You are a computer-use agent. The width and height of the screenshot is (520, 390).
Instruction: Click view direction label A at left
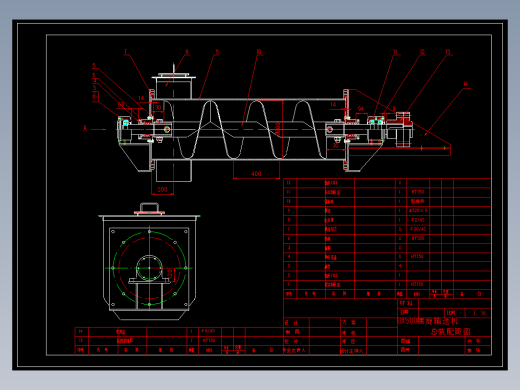click(85, 128)
